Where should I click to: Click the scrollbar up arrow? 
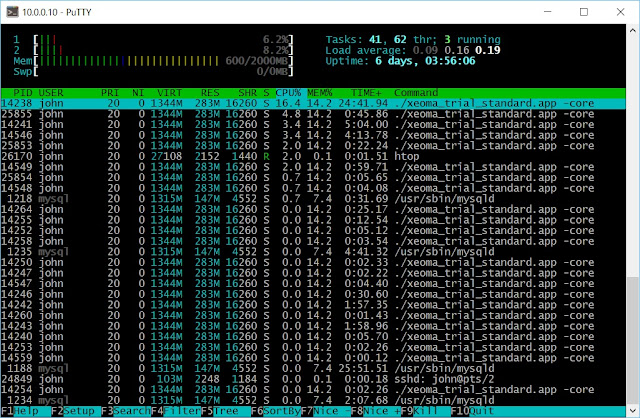[x=633, y=30]
